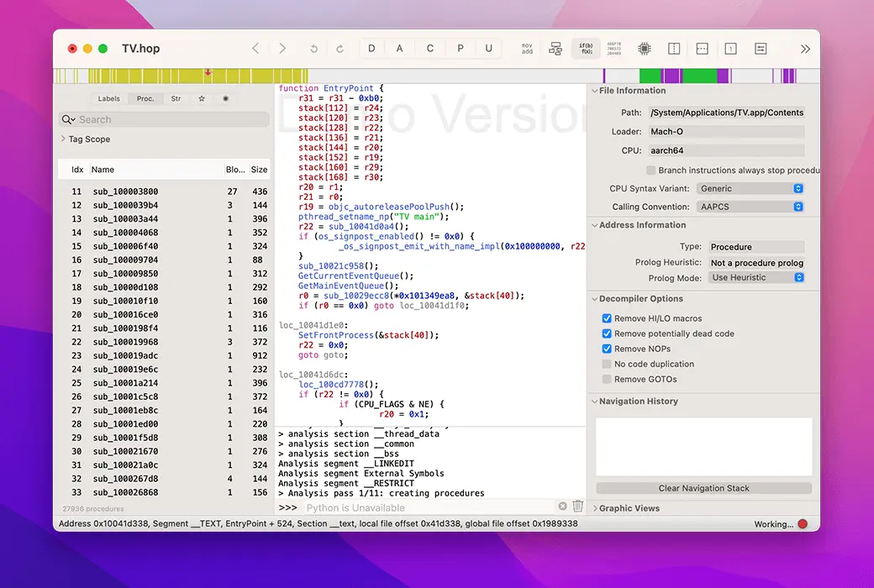Toggle Branch instructions always stop procedure
874x588 pixels.
[650, 170]
